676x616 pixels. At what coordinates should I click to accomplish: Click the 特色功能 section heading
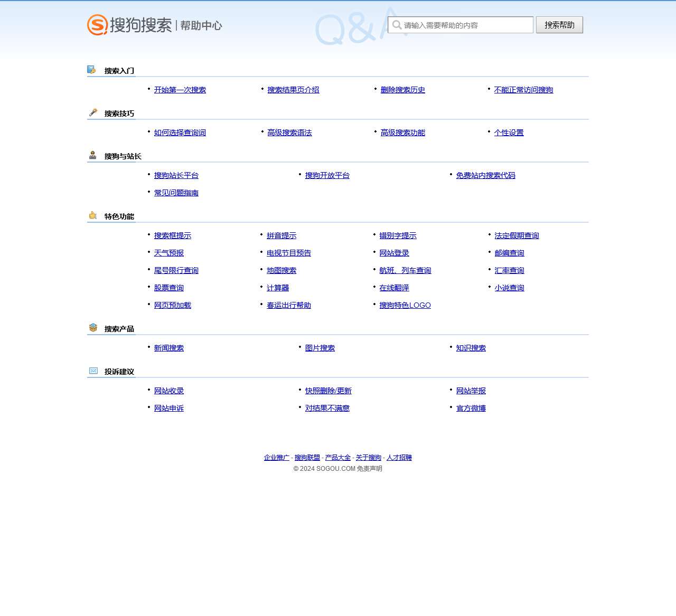[119, 216]
